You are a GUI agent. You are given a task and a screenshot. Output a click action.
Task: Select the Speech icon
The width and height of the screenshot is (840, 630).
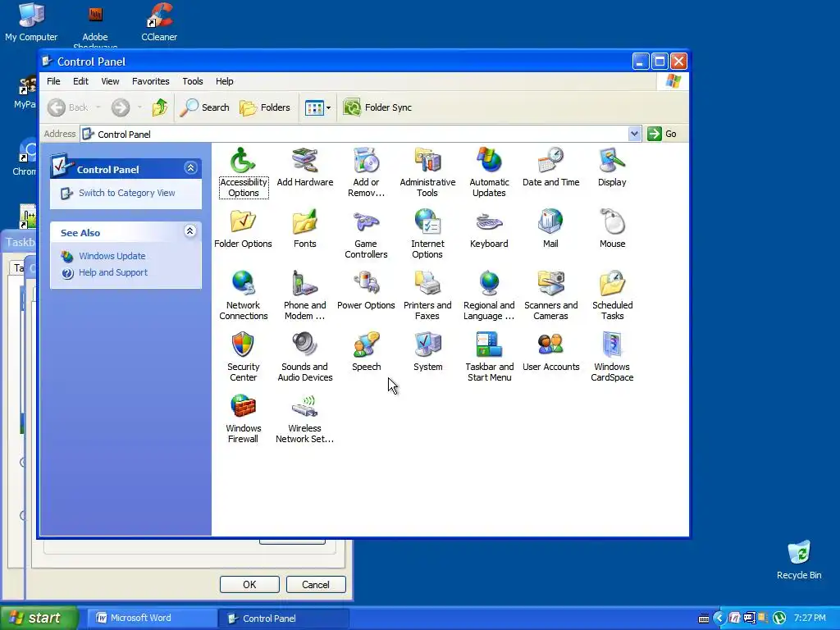pos(367,352)
